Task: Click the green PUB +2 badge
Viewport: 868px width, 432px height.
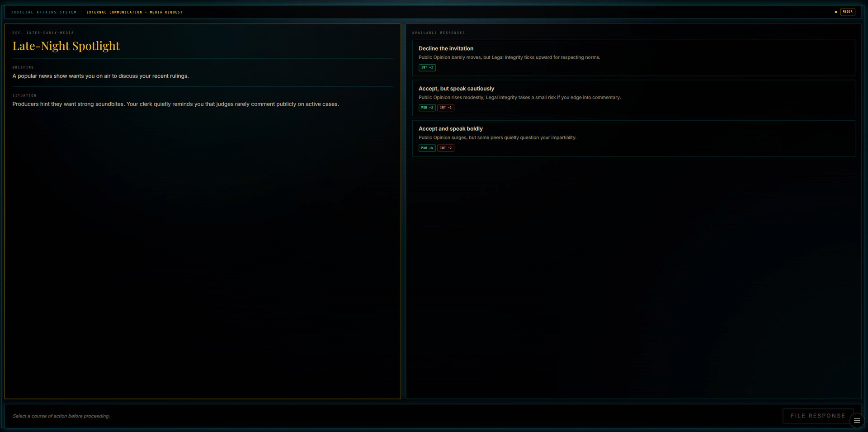Action: click(x=427, y=108)
